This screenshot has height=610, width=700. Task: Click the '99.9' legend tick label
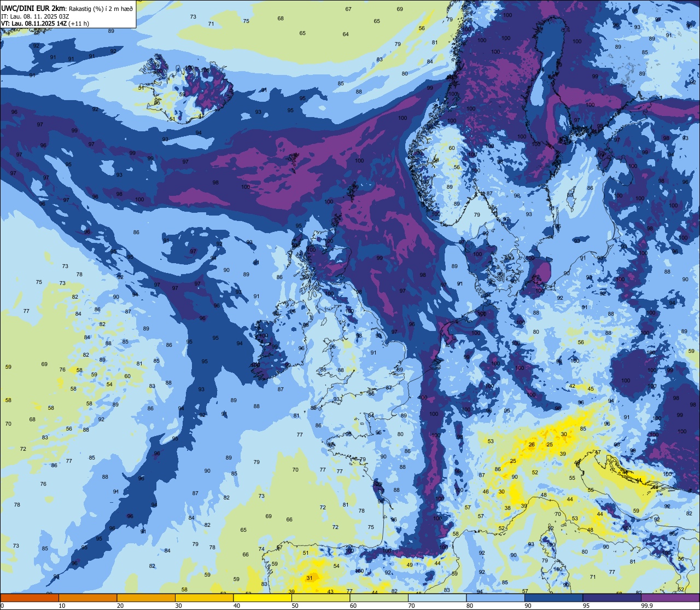click(x=647, y=606)
